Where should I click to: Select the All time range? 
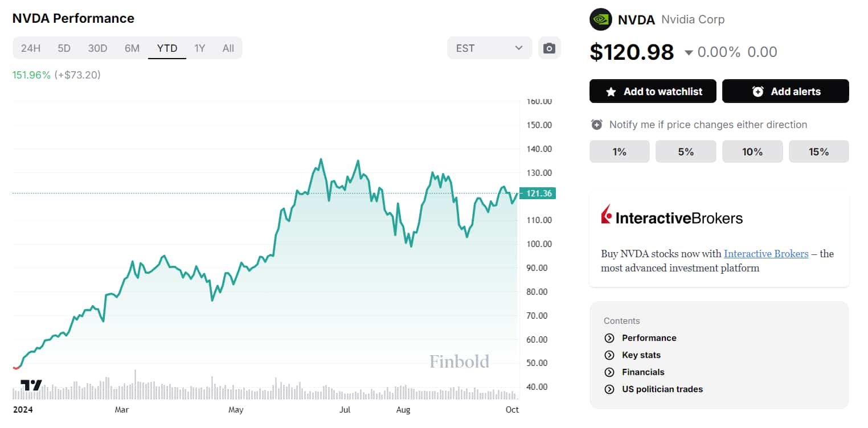tap(228, 48)
